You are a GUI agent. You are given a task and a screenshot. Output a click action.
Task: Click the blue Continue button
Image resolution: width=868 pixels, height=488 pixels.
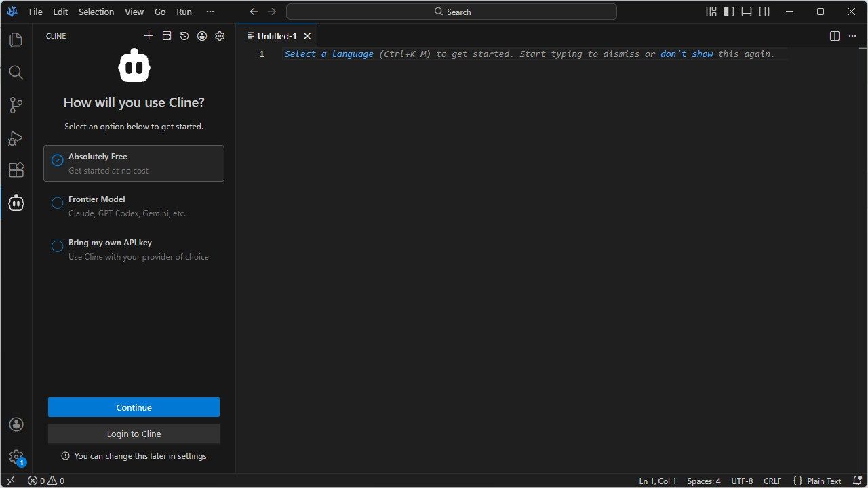coord(134,407)
